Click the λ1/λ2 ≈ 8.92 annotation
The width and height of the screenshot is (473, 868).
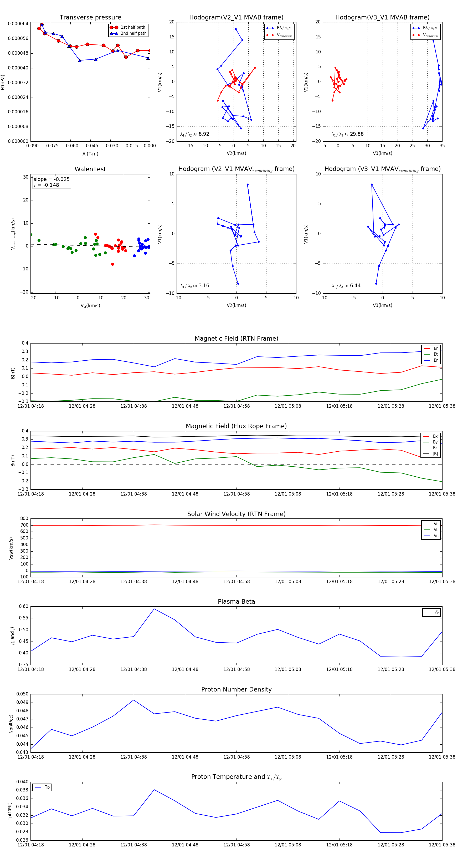[194, 134]
